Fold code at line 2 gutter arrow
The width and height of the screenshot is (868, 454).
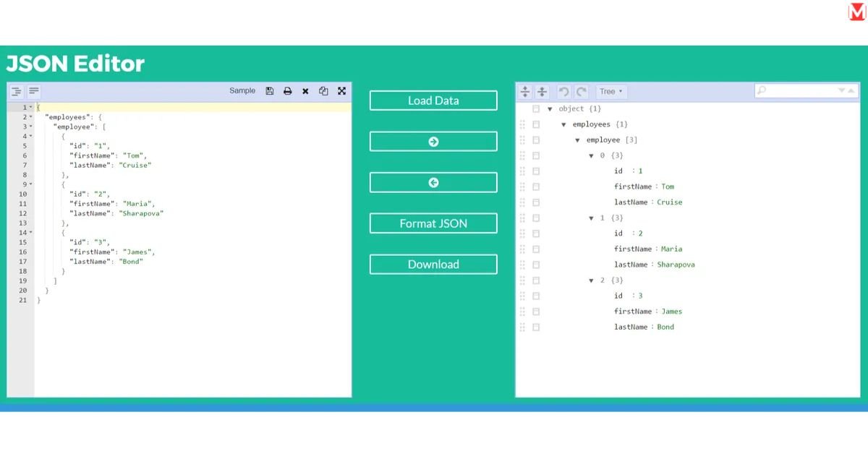click(x=31, y=117)
